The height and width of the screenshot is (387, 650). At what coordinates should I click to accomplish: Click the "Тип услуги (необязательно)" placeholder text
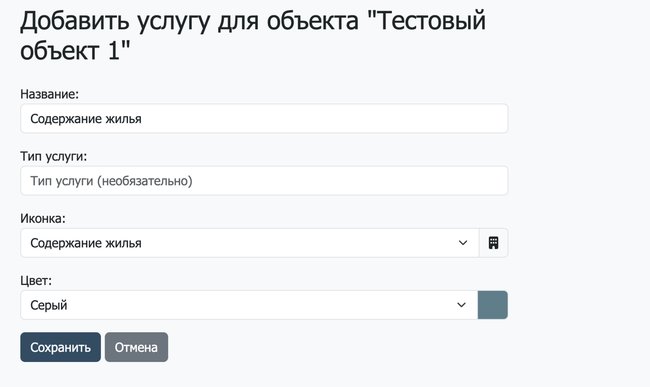[111, 181]
